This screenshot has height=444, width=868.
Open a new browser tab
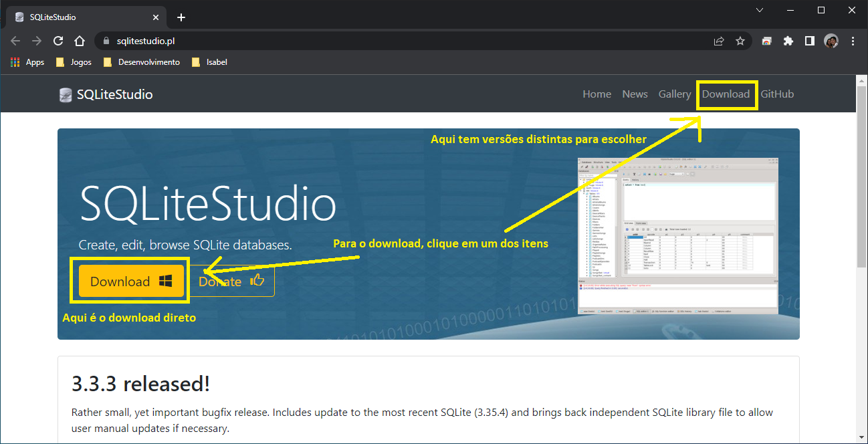point(181,17)
